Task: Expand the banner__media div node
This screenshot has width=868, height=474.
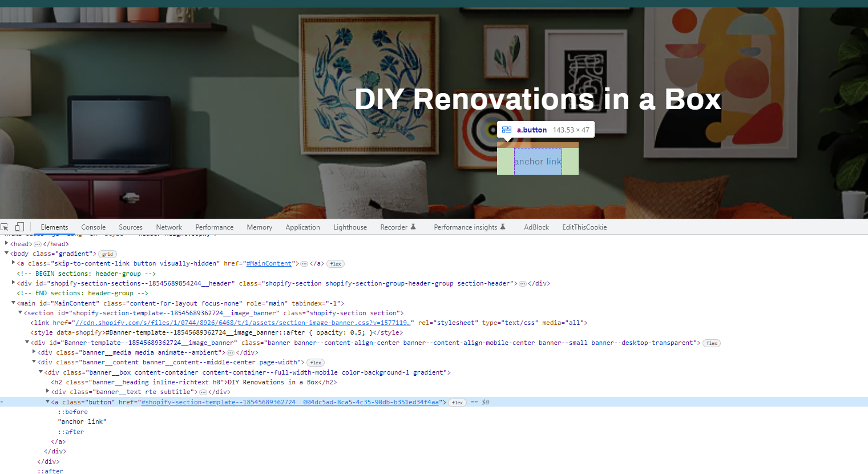Action: (x=34, y=352)
